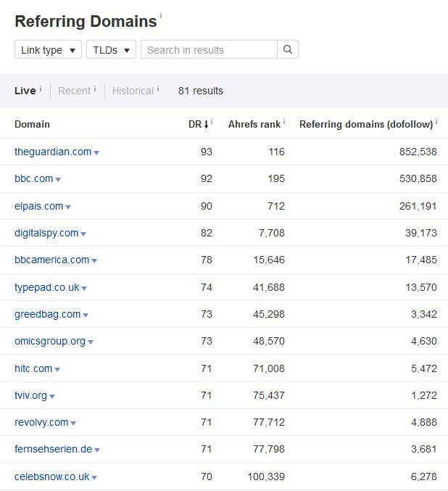Viewport: 448px width, 491px height.
Task: Select Ahrefs rank value 41,688
Action: (269, 287)
